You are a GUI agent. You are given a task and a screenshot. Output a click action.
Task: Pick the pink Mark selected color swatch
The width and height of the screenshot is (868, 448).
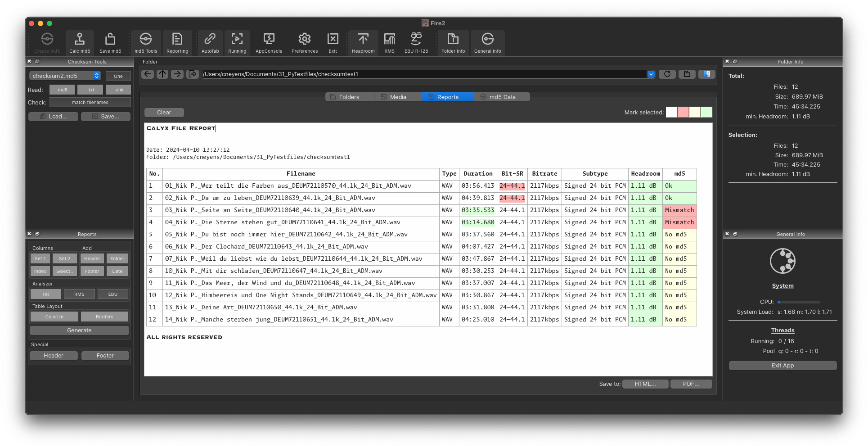[x=683, y=112]
